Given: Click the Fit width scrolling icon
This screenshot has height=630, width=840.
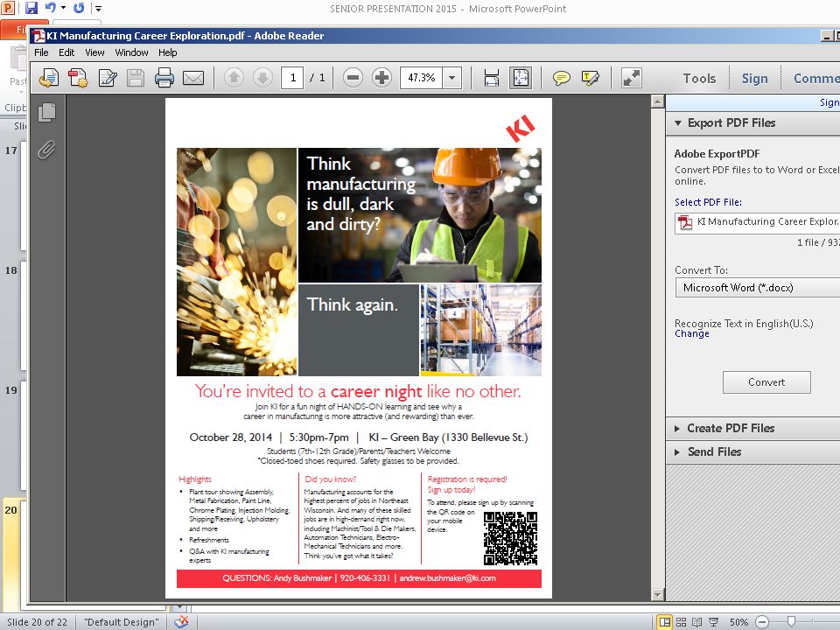Looking at the screenshot, I should point(491,78).
